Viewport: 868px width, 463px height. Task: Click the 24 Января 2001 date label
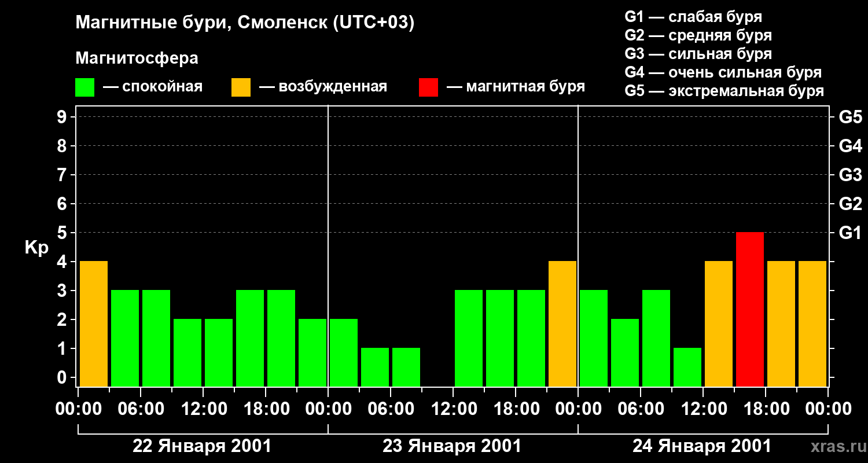[702, 446]
